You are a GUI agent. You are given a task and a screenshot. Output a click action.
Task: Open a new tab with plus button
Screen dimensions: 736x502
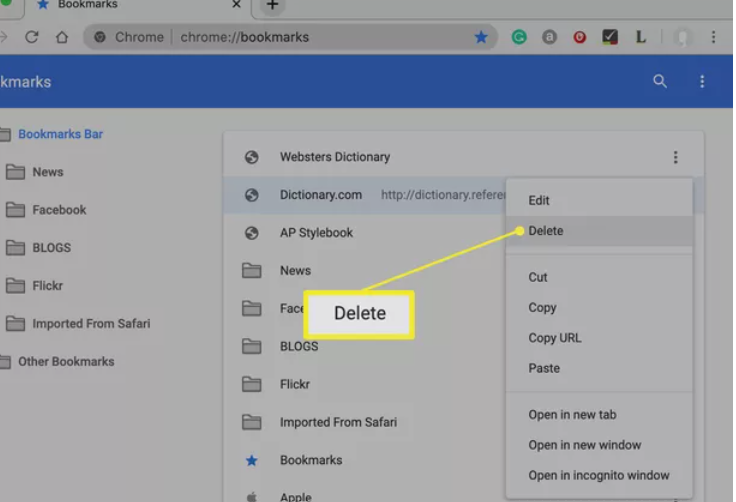click(272, 6)
